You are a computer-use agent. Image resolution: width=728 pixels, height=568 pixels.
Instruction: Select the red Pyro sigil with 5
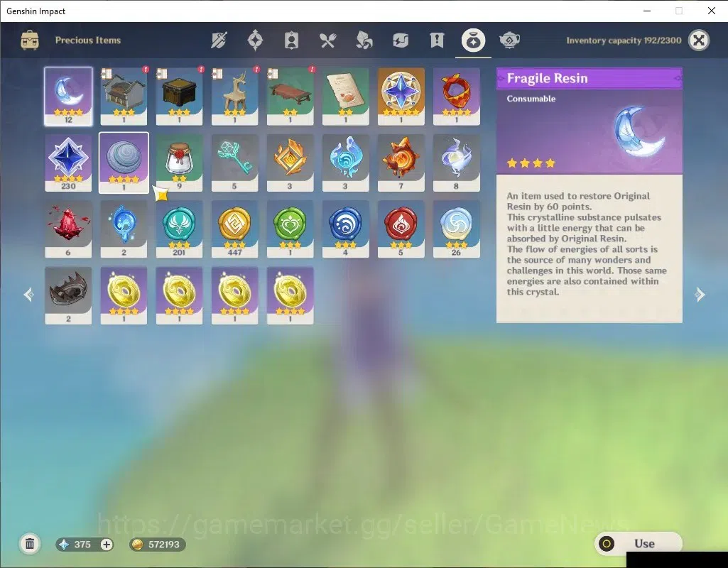coord(401,229)
